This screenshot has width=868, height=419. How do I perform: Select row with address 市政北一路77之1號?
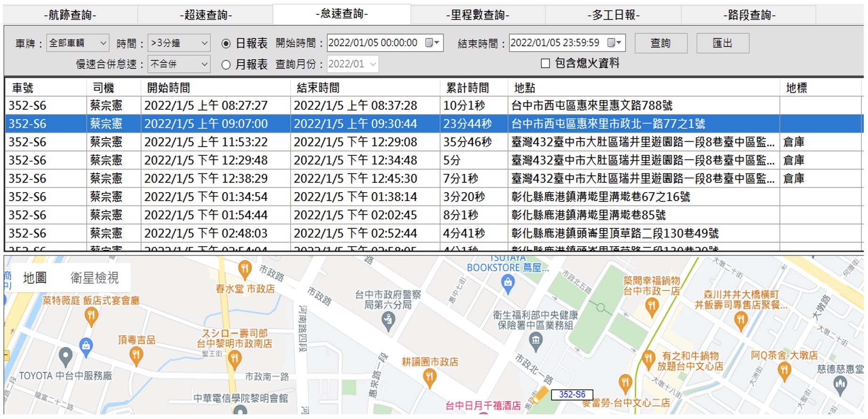434,124
